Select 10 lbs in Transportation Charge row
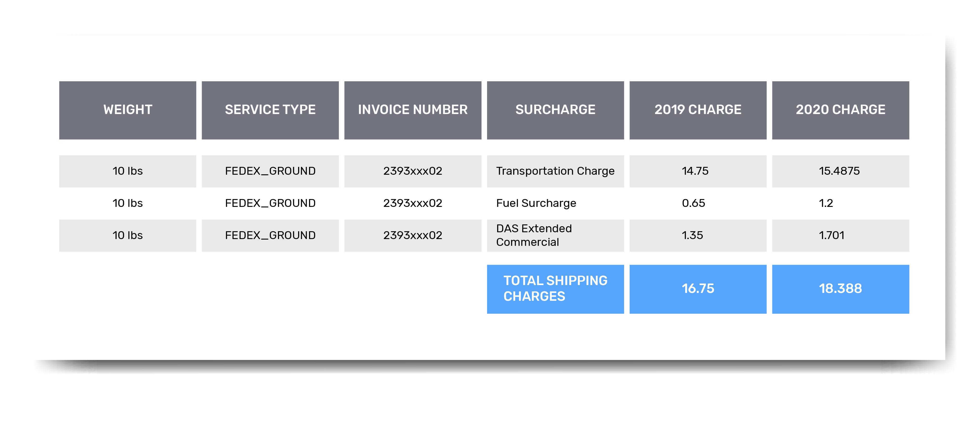The width and height of the screenshot is (980, 436). click(127, 171)
